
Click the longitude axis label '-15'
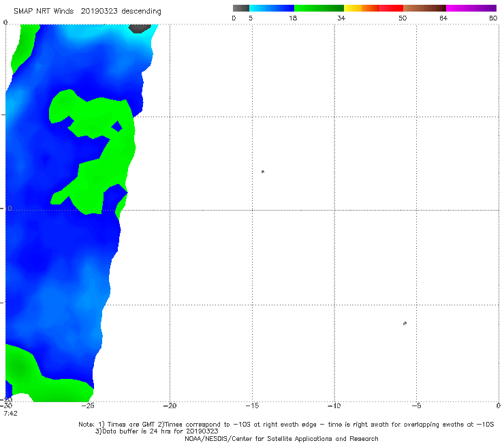tap(252, 406)
